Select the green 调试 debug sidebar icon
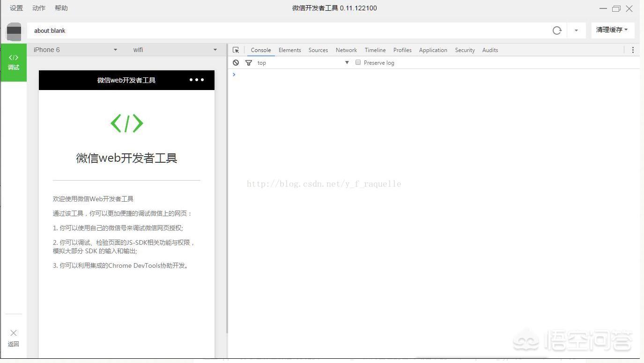 [14, 62]
